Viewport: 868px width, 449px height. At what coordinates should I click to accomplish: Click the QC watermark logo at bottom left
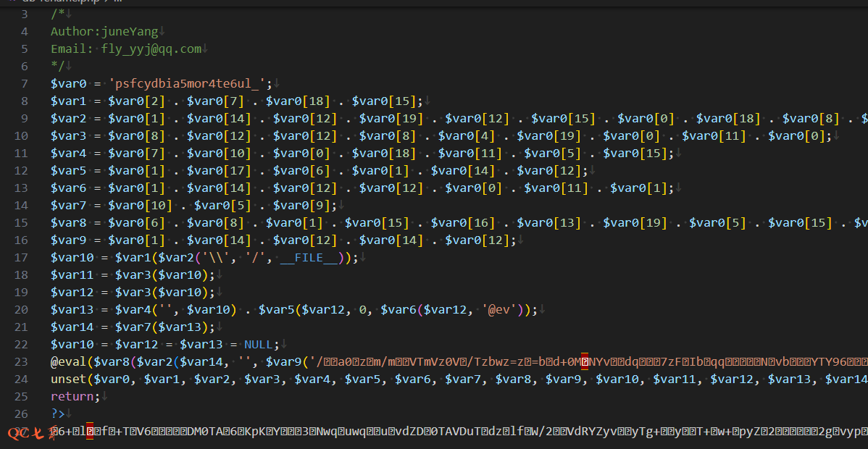pyautogui.click(x=28, y=432)
